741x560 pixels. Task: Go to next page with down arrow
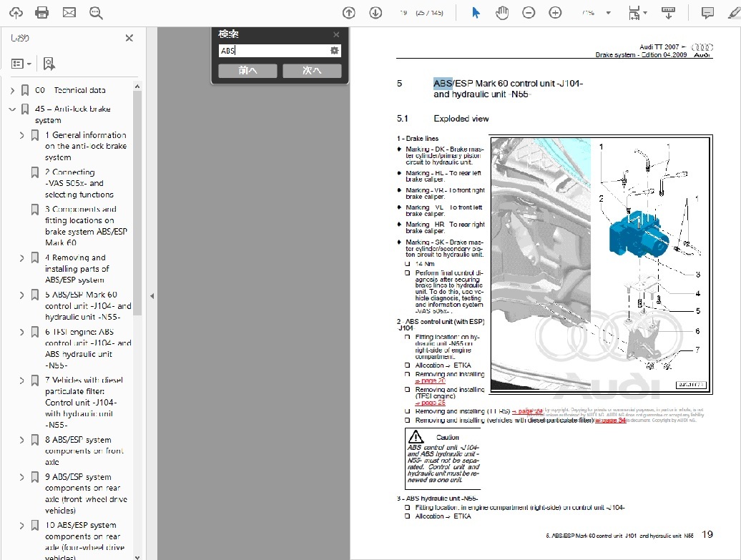[x=376, y=13]
